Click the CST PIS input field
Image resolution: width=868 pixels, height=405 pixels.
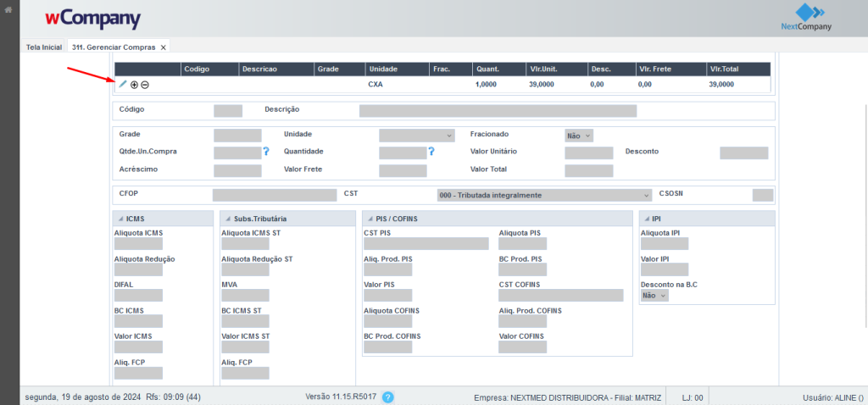point(426,243)
